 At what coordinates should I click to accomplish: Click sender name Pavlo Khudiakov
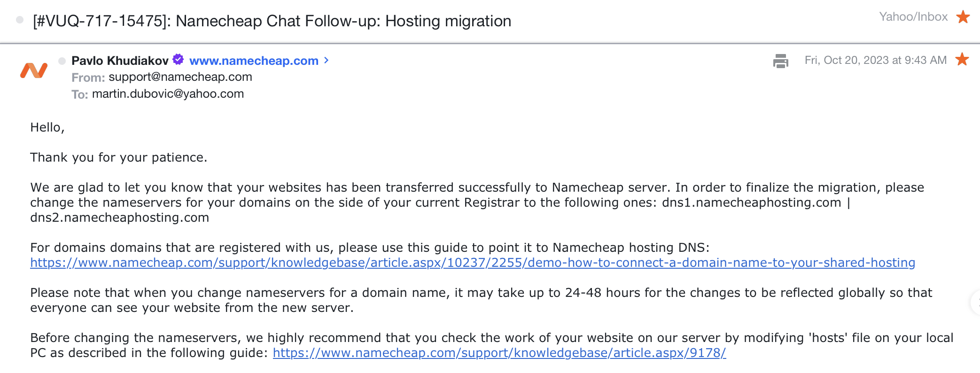120,61
